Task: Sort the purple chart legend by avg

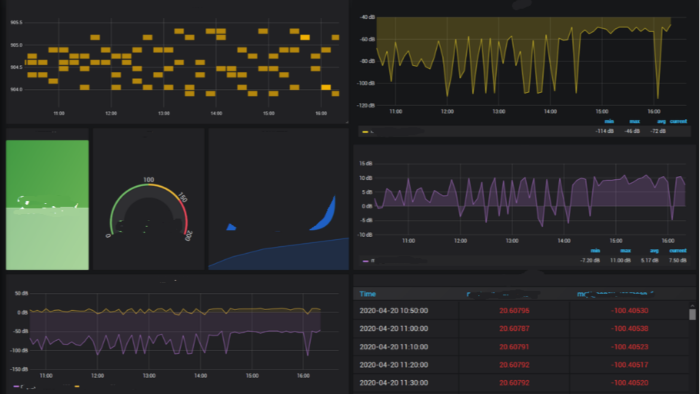Action: coord(654,251)
